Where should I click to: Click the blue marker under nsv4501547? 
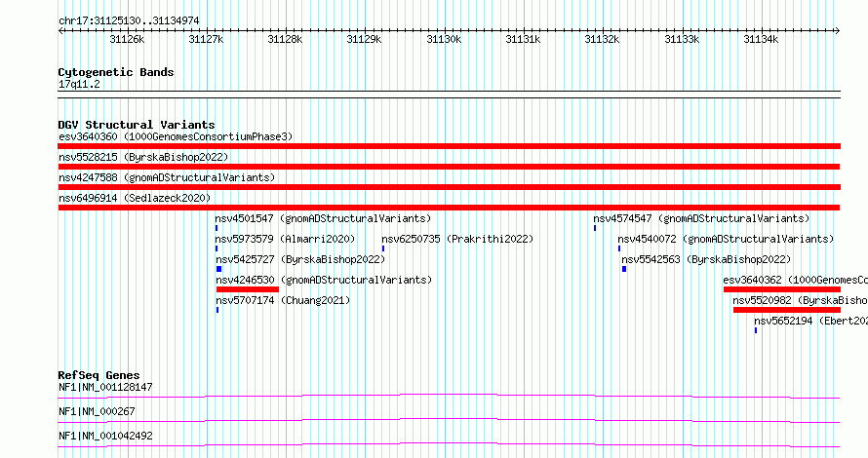[217, 228]
